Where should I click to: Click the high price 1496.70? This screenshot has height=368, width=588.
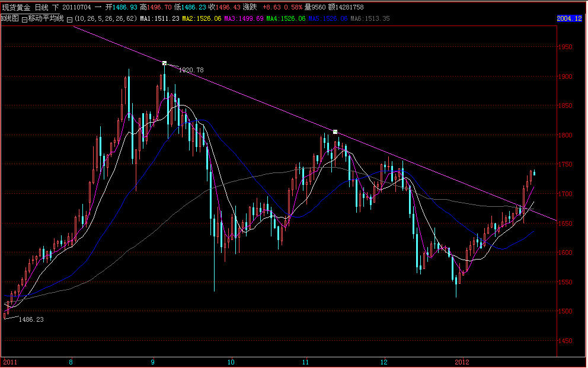click(x=159, y=7)
